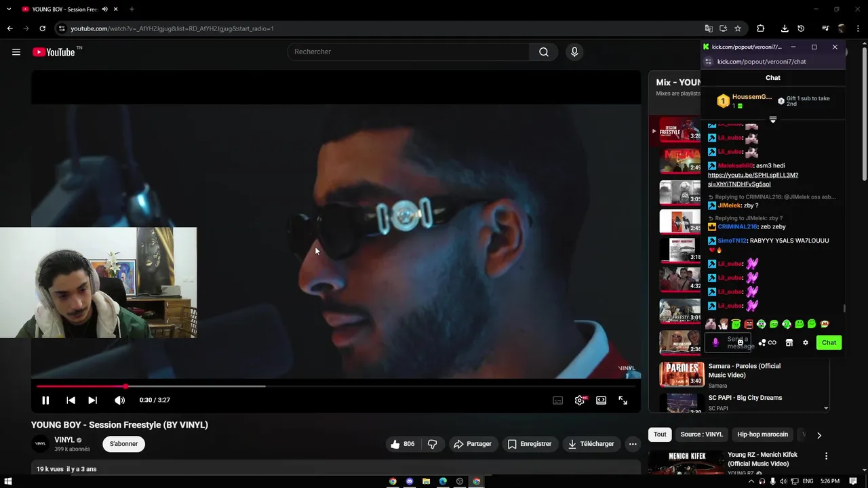The width and height of the screenshot is (868, 488).
Task: Share the video via Partager
Action: pos(473,444)
